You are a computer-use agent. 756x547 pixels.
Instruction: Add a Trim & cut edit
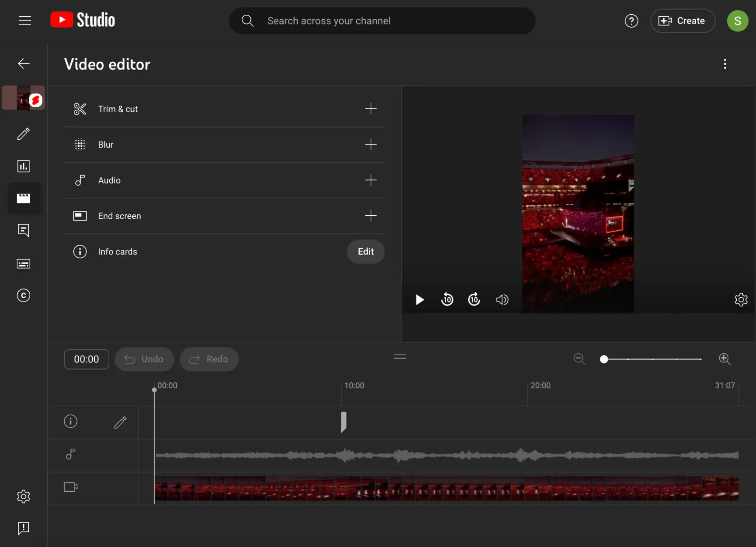(371, 109)
